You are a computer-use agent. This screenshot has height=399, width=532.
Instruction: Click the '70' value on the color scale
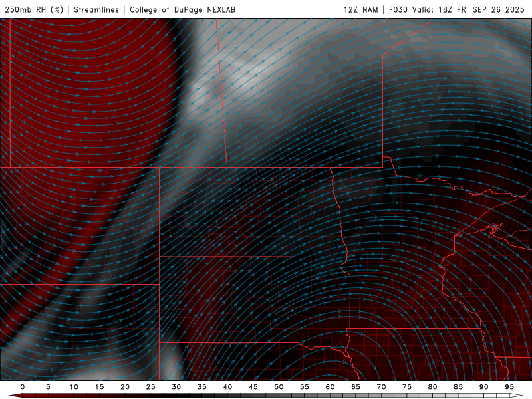pos(381,387)
